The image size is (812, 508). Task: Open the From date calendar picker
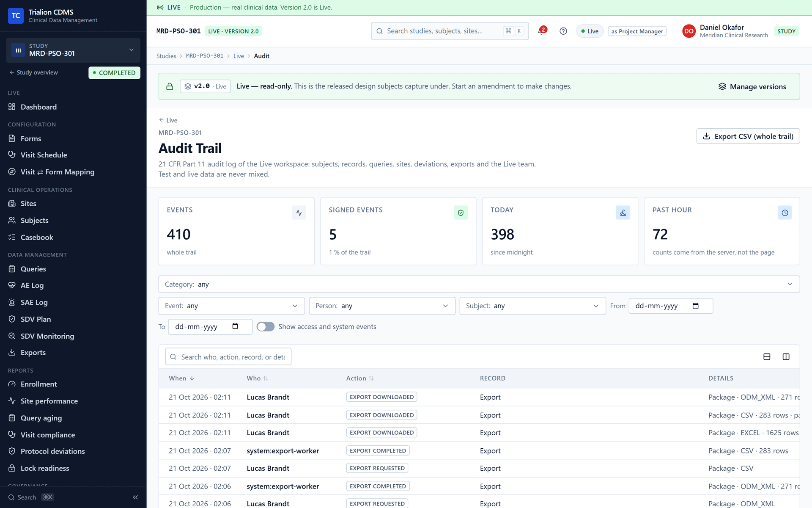(695, 306)
